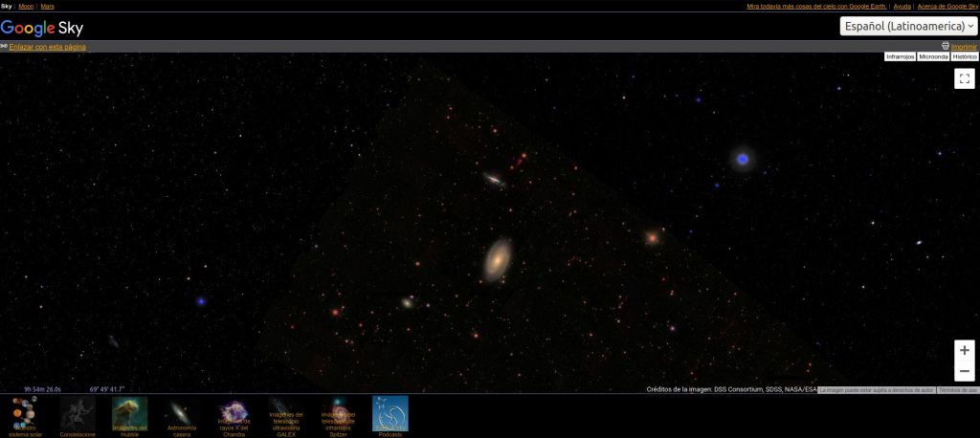Open the Constelaciones gallery thumbnail
980x438 pixels.
click(78, 414)
